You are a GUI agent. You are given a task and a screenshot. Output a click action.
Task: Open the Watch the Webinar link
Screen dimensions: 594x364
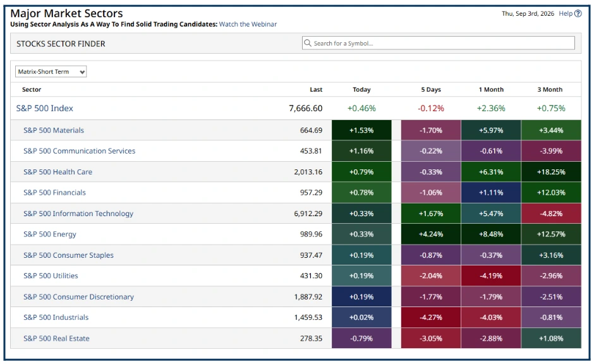click(248, 24)
